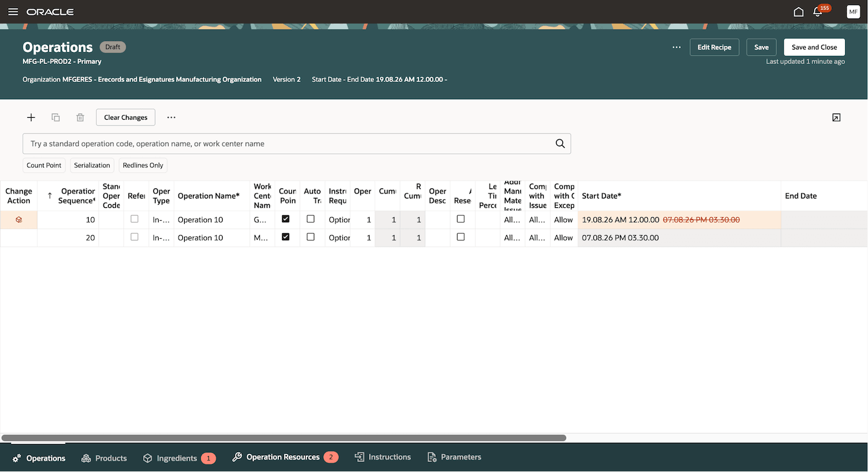
Task: Click change action icon for sequence 10
Action: pos(19,220)
